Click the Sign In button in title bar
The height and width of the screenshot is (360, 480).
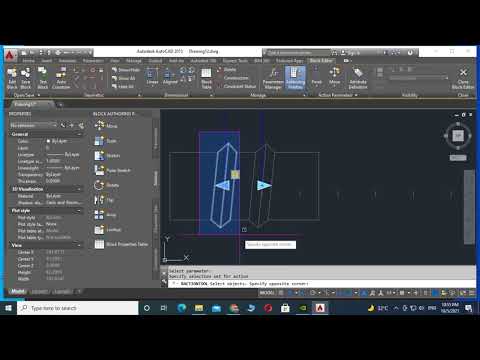[351, 53]
